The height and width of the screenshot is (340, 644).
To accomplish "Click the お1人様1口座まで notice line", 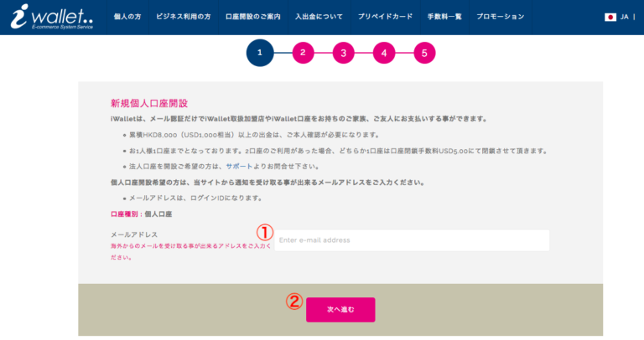I will click(339, 151).
